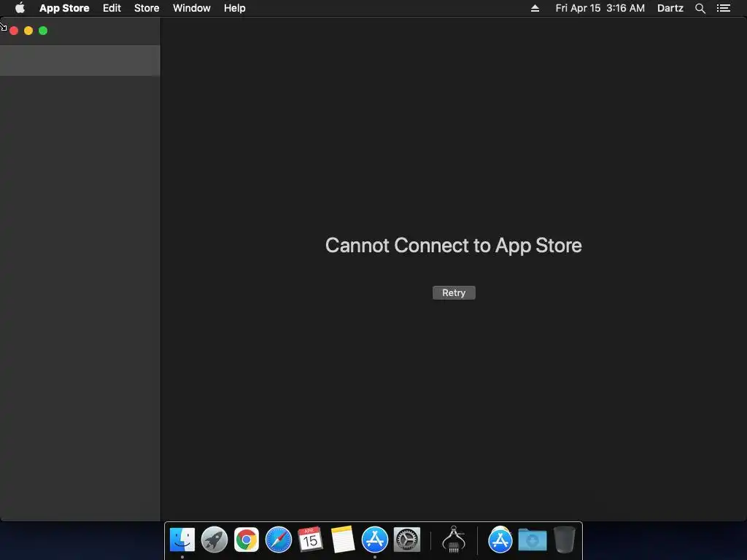Open the Dartz user menu

[x=670, y=8]
